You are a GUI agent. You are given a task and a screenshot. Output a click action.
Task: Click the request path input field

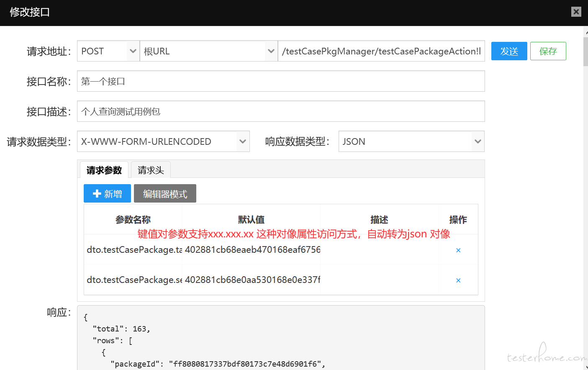coord(381,51)
